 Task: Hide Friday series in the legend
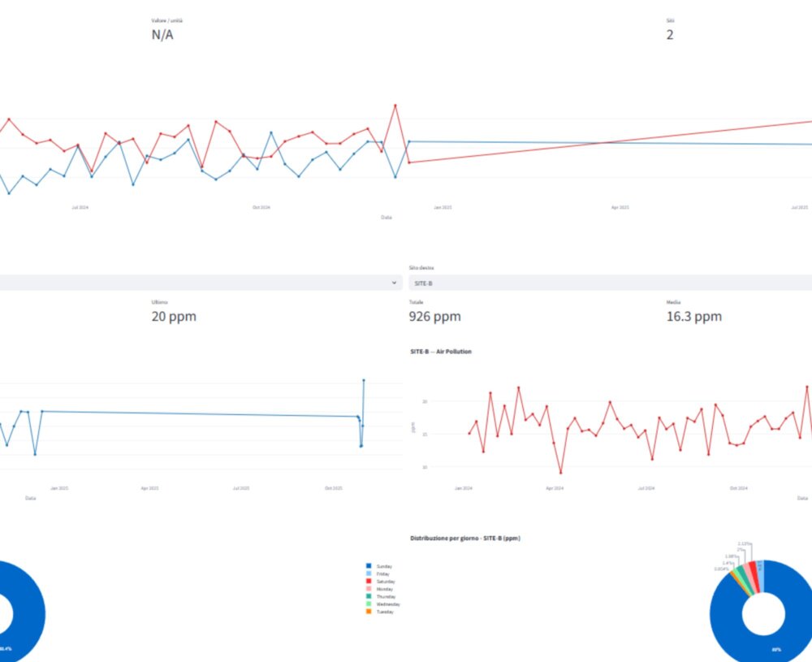382,573
